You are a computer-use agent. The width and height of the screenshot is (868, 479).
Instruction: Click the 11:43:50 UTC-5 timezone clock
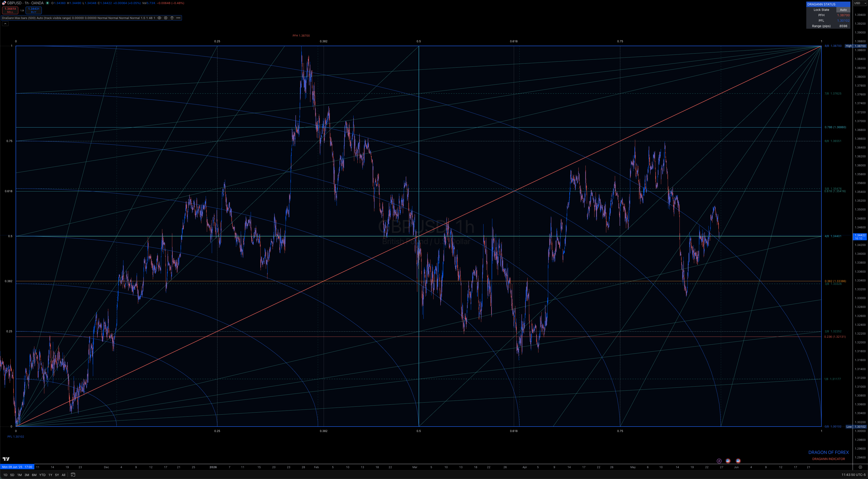click(854, 475)
